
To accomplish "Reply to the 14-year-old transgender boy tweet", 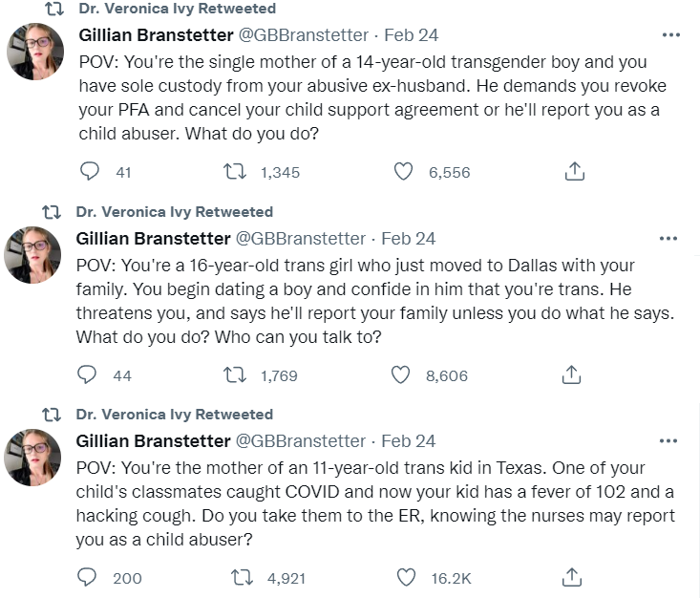I will pos(89,172).
